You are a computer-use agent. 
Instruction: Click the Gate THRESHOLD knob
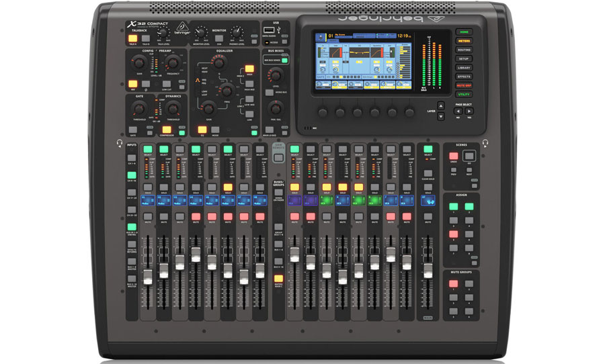[x=139, y=109]
